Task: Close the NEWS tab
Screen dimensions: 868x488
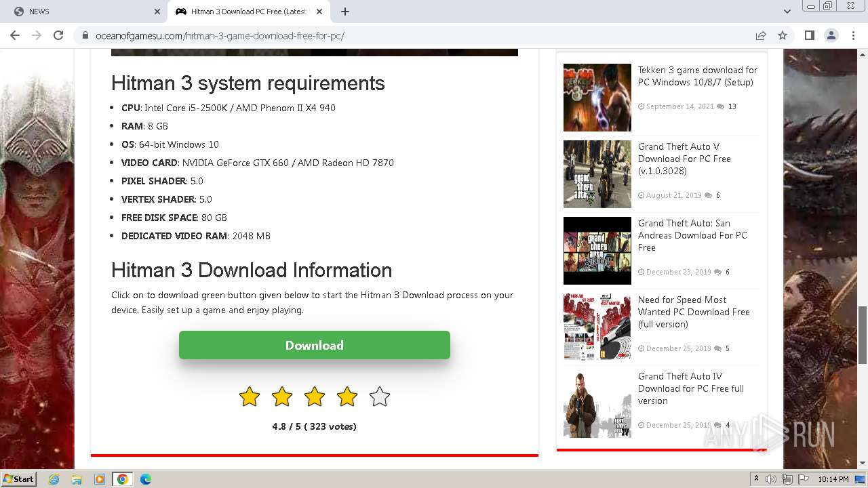Action: click(x=157, y=12)
